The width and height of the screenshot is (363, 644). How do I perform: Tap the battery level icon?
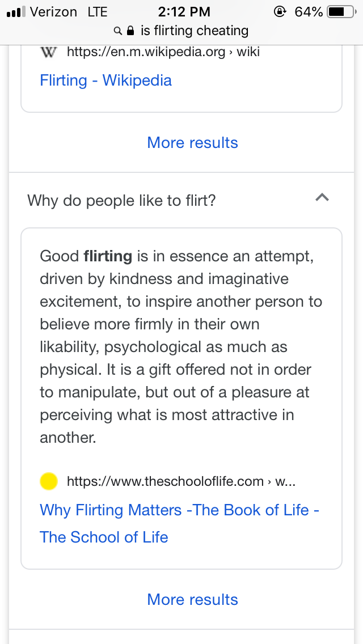pyautogui.click(x=341, y=11)
